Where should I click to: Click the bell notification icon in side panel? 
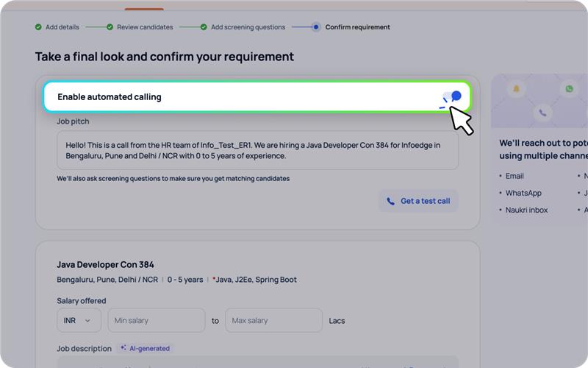tap(517, 88)
